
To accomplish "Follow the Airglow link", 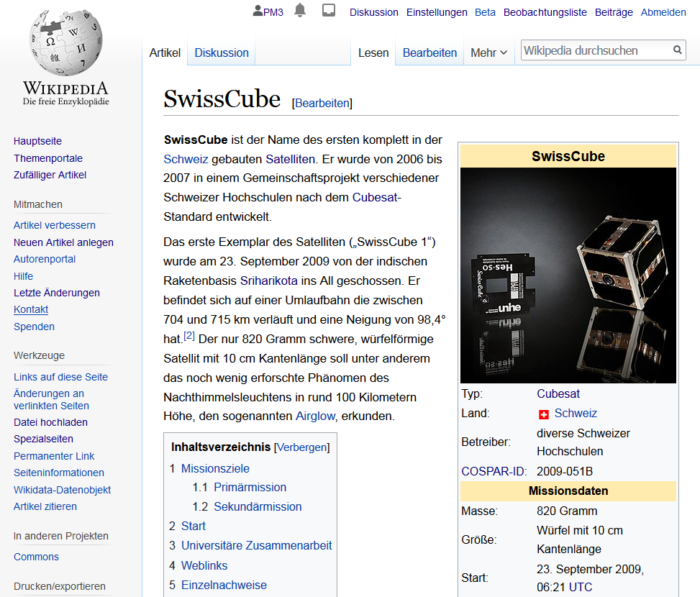I will 315,416.
